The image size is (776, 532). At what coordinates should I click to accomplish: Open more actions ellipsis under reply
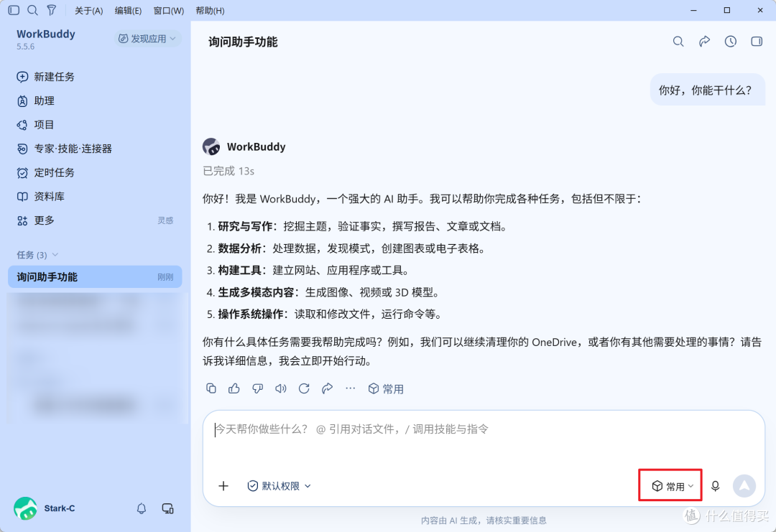pyautogui.click(x=351, y=388)
